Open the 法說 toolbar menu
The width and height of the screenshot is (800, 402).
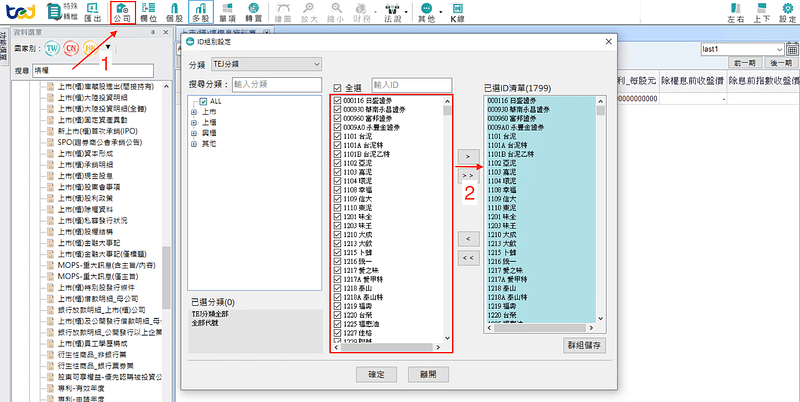coord(394,12)
